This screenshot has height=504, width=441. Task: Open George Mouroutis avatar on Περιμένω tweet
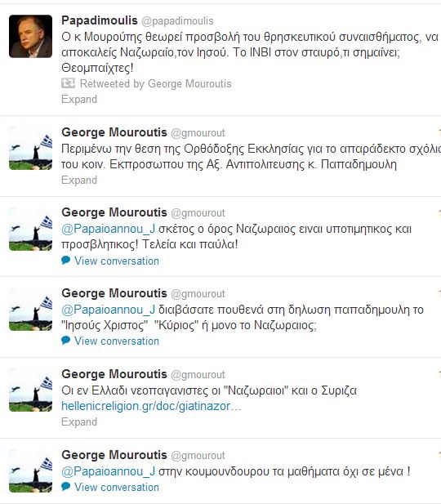pos(30,148)
